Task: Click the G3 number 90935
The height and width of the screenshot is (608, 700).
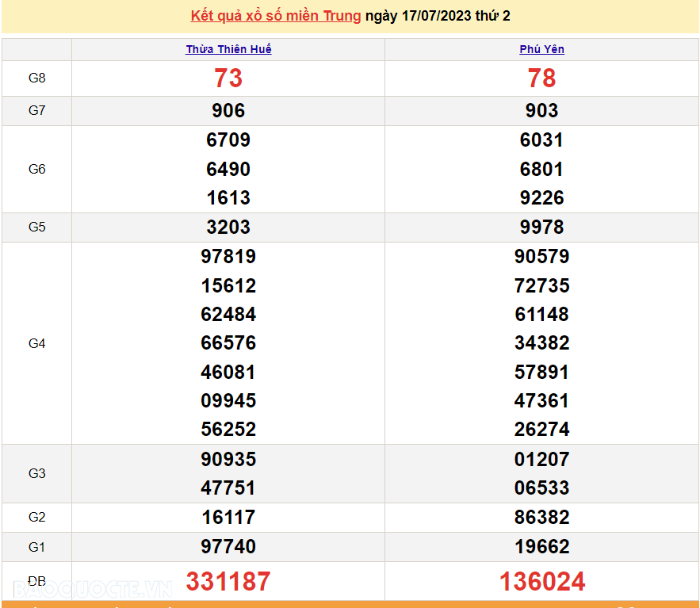Action: click(x=228, y=459)
